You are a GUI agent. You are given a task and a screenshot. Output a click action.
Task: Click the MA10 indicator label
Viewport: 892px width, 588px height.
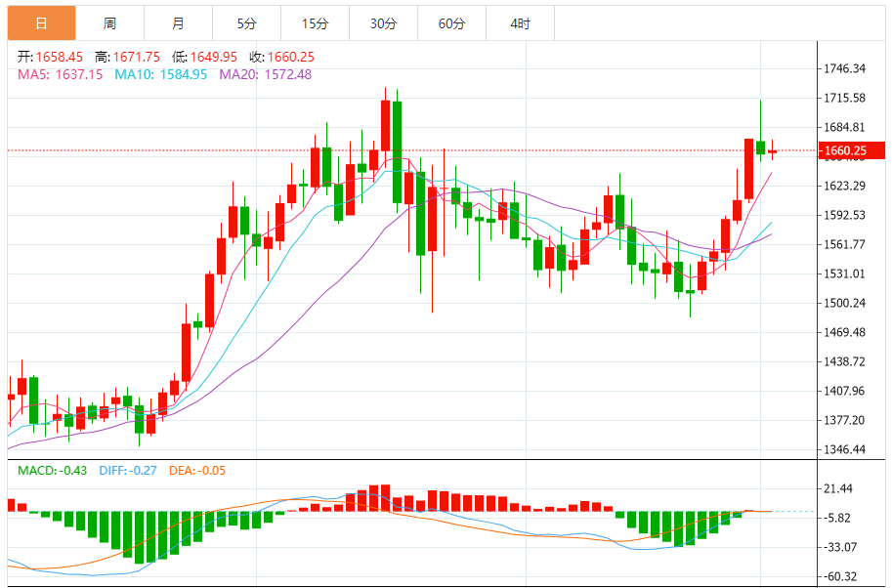coord(161,74)
